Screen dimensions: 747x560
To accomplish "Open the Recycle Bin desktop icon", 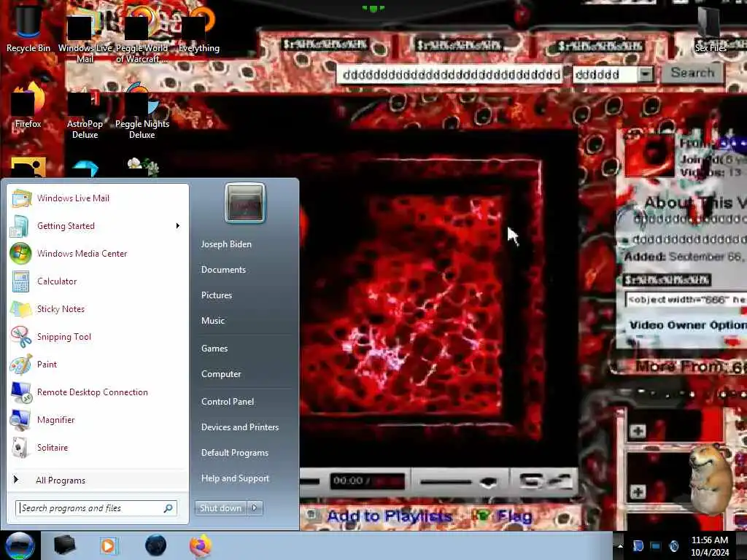I will 28,28.
